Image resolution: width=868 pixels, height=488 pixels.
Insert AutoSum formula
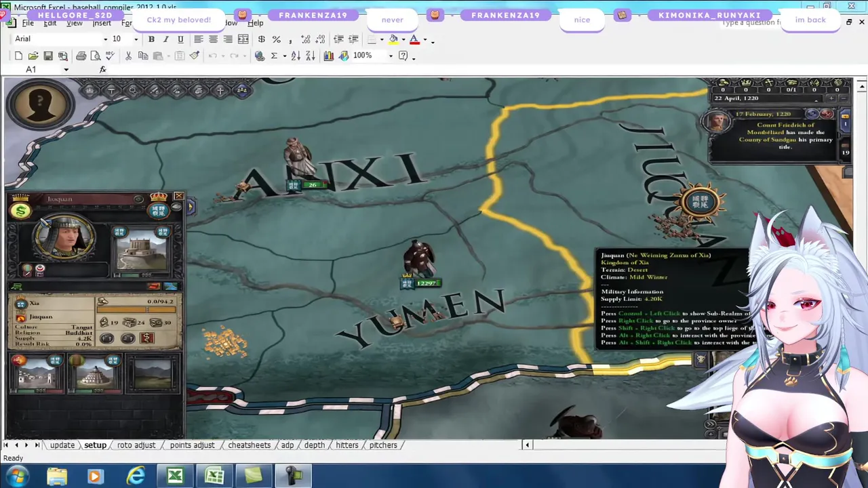click(x=274, y=56)
